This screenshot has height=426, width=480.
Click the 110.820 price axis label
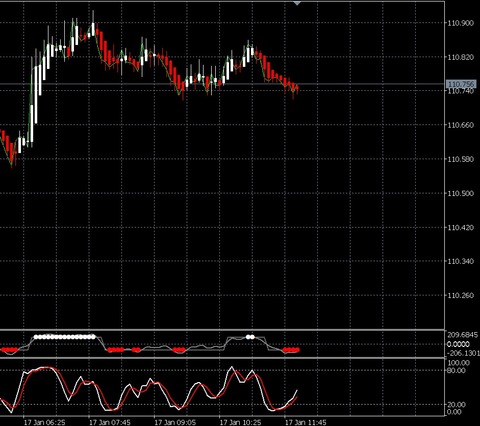coord(461,57)
